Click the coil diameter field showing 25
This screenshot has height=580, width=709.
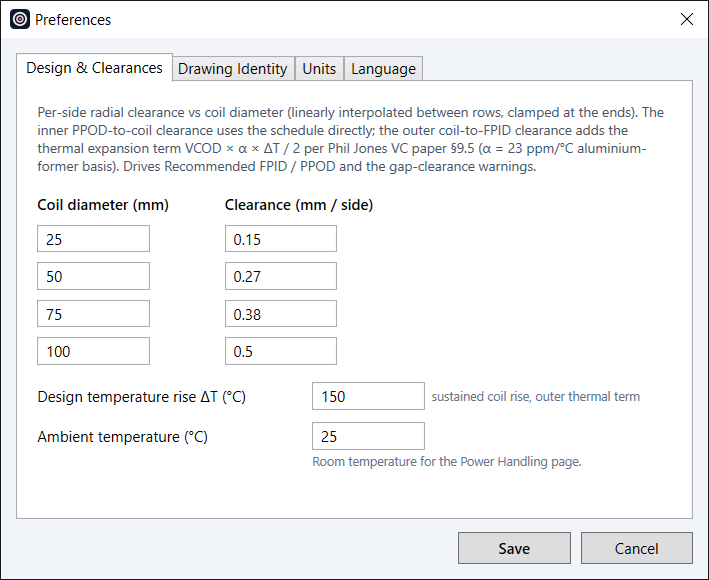(x=93, y=239)
